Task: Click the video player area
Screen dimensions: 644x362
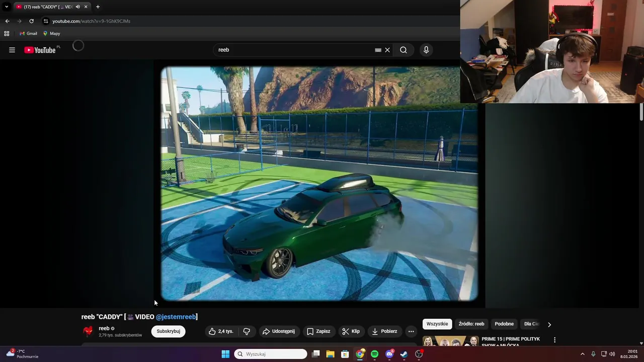Action: click(x=319, y=184)
